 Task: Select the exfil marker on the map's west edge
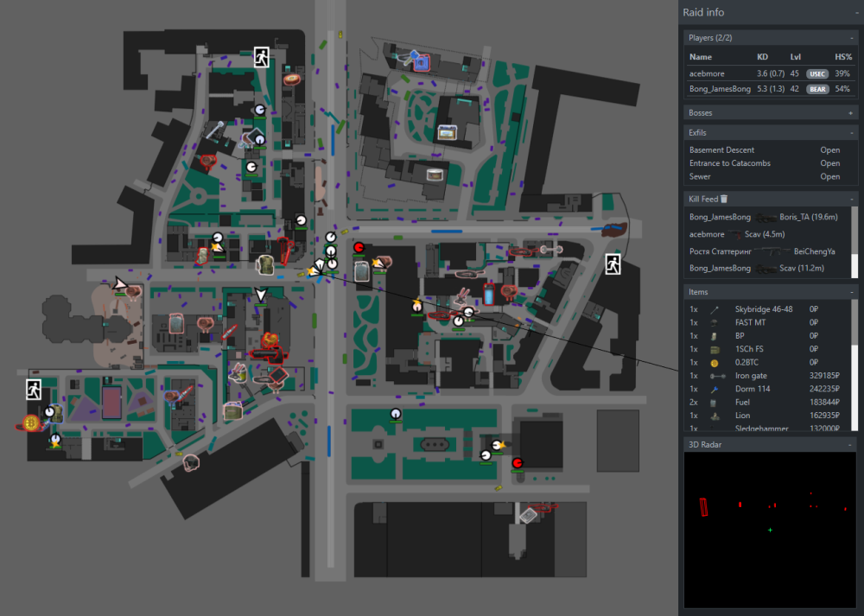tap(34, 390)
